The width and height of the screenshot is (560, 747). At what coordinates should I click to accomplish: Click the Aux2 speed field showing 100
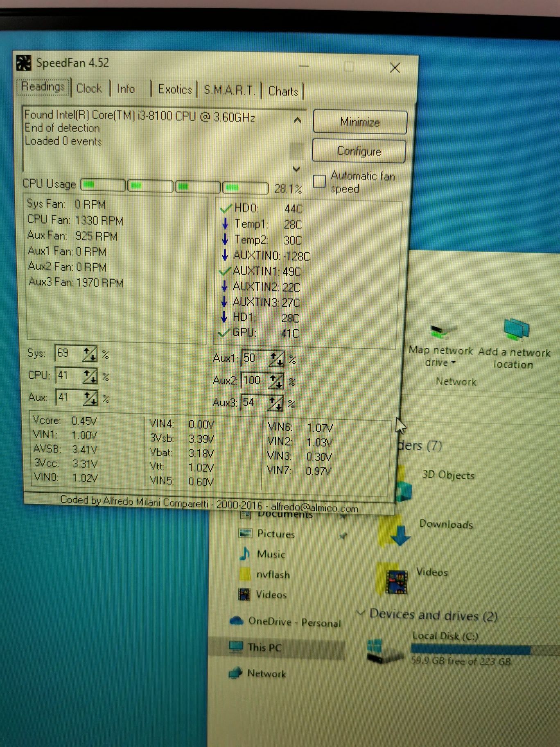(255, 380)
